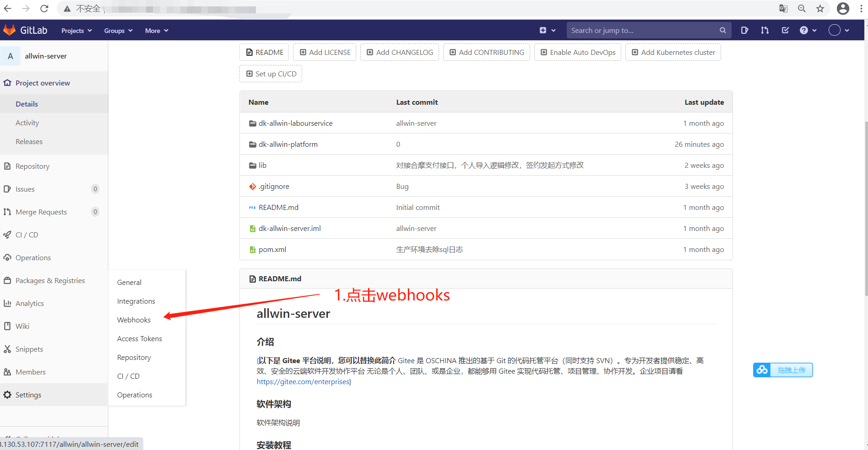Click the browser zoom magnifier icon
Viewport: 868px width, 450px height.
pyautogui.click(x=802, y=8)
